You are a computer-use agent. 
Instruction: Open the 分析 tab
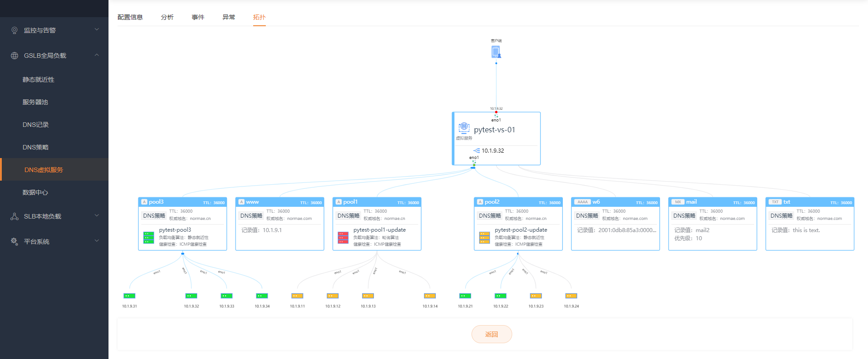167,17
